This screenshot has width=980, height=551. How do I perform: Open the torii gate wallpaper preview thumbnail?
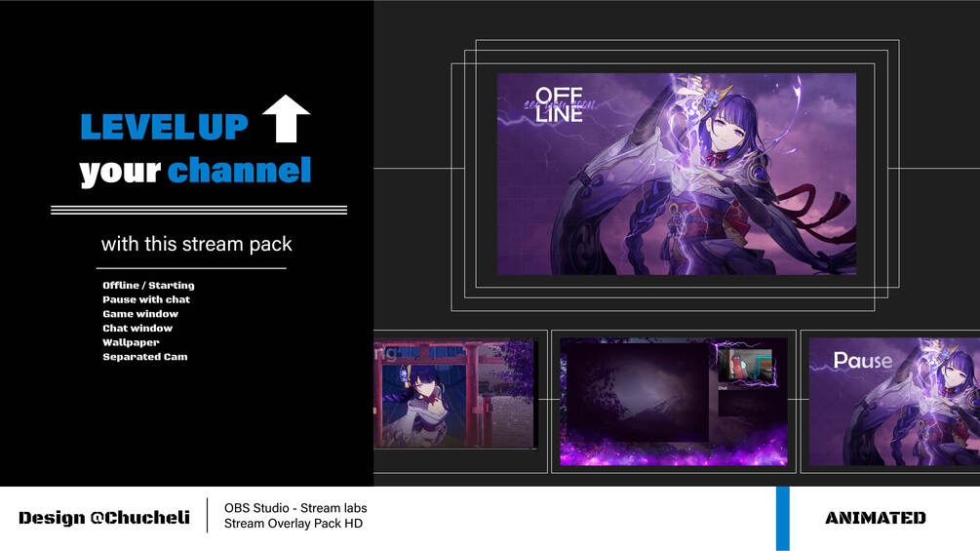tap(454, 394)
